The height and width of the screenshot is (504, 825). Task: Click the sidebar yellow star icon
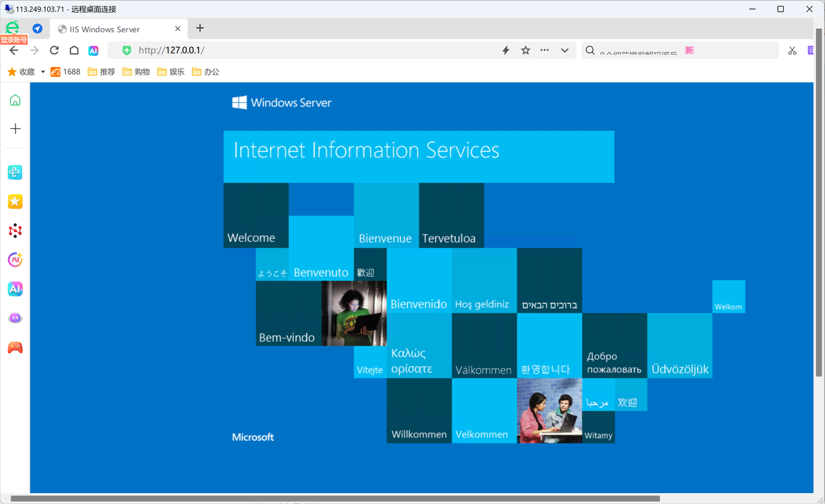click(x=15, y=202)
